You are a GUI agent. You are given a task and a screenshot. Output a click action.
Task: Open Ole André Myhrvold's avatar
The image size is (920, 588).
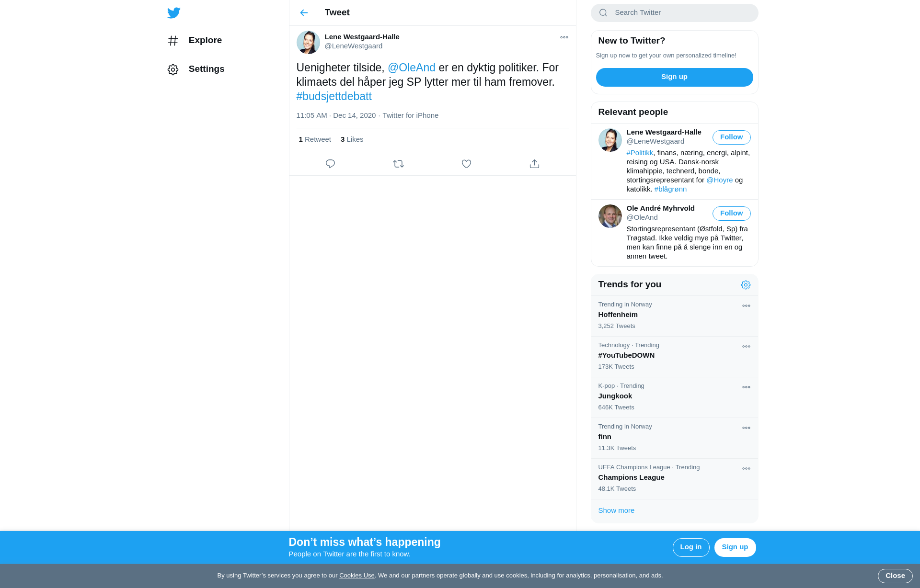point(610,216)
